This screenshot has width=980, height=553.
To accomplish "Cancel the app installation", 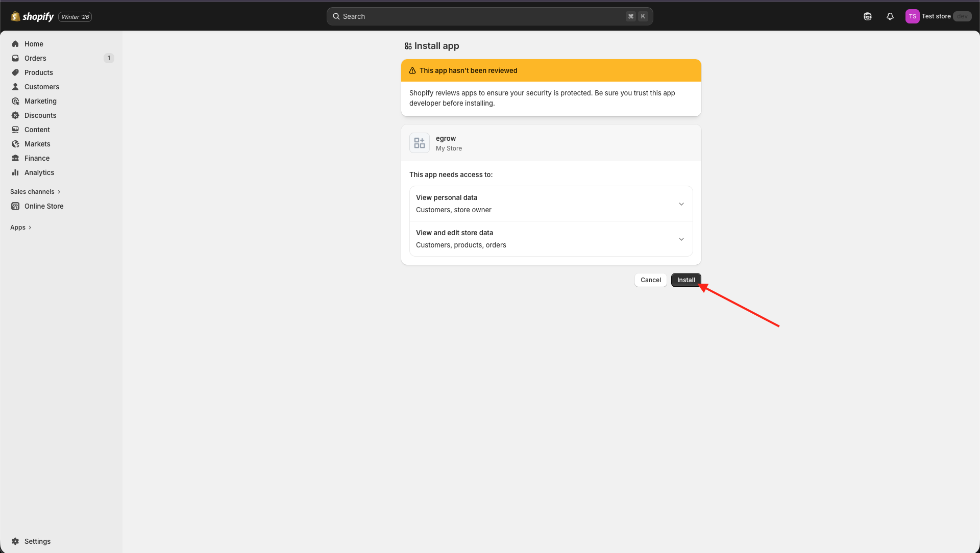I will pos(650,280).
